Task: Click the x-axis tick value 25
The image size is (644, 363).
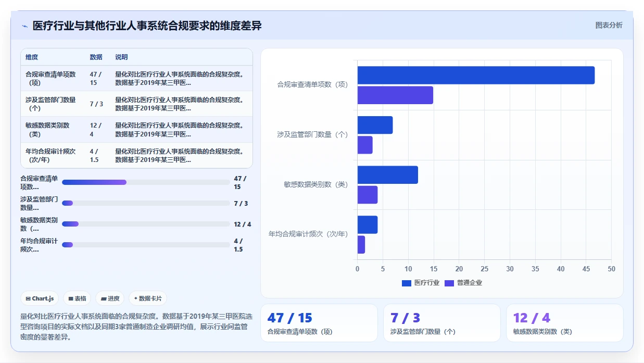Action: [484, 269]
